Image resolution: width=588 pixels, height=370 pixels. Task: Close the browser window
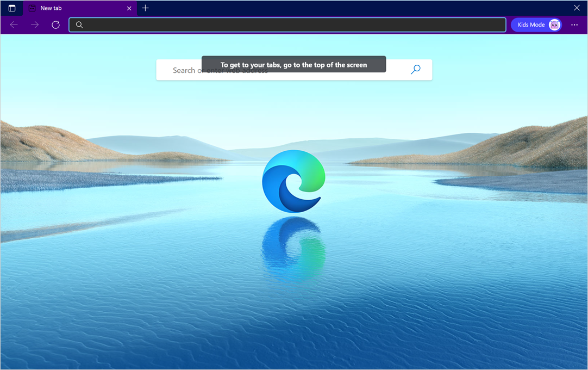click(577, 8)
